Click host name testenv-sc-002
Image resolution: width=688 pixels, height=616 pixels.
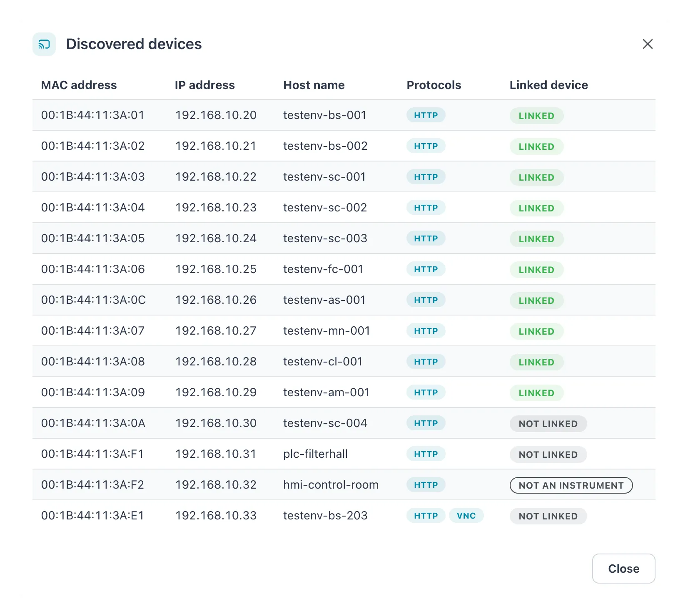pos(325,207)
